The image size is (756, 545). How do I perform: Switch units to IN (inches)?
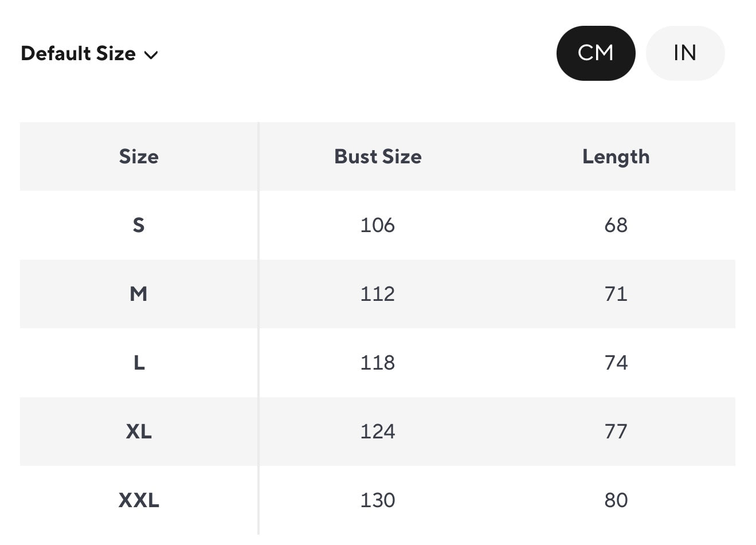[685, 53]
